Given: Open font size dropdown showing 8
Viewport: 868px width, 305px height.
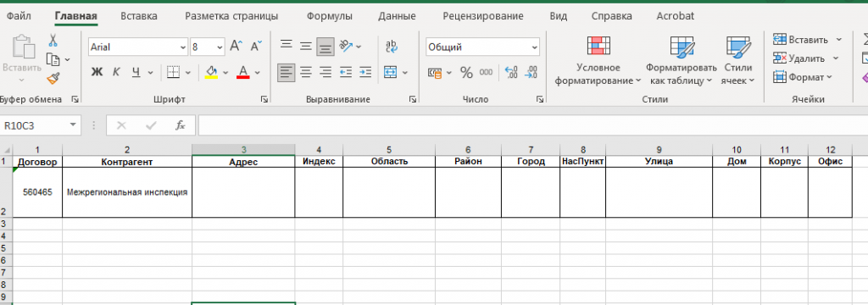Looking at the screenshot, I should pos(220,47).
